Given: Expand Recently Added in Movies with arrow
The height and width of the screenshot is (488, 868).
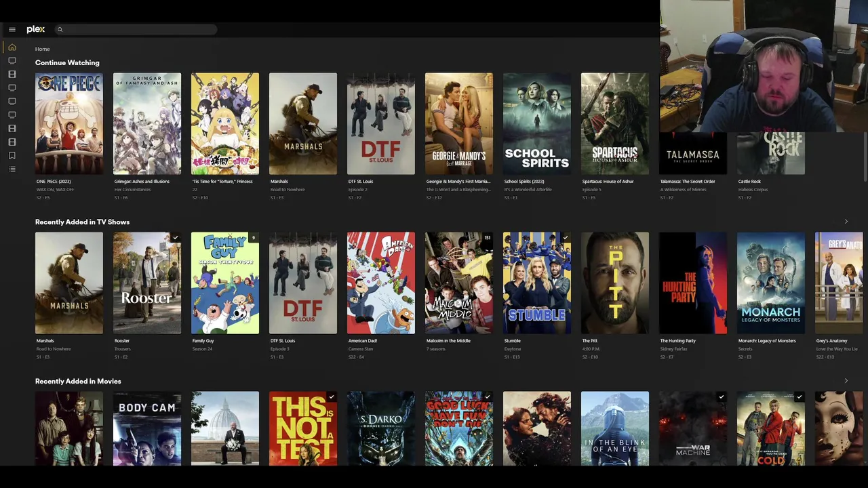Looking at the screenshot, I should [846, 381].
